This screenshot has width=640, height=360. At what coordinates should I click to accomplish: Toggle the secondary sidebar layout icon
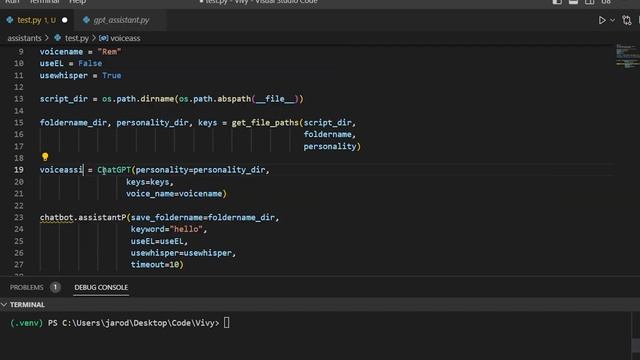click(x=589, y=2)
